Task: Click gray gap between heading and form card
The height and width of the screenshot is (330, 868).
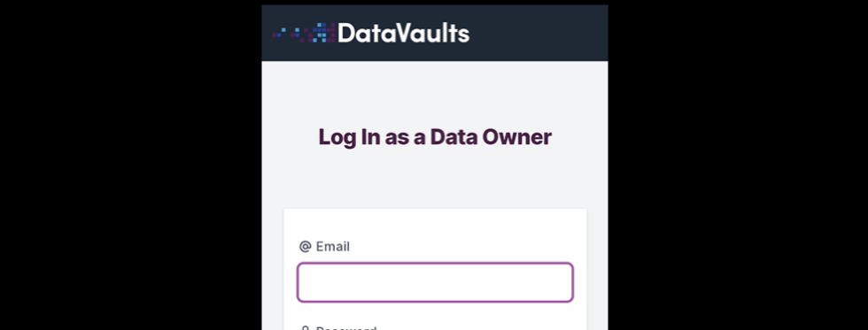Action: coord(435,180)
